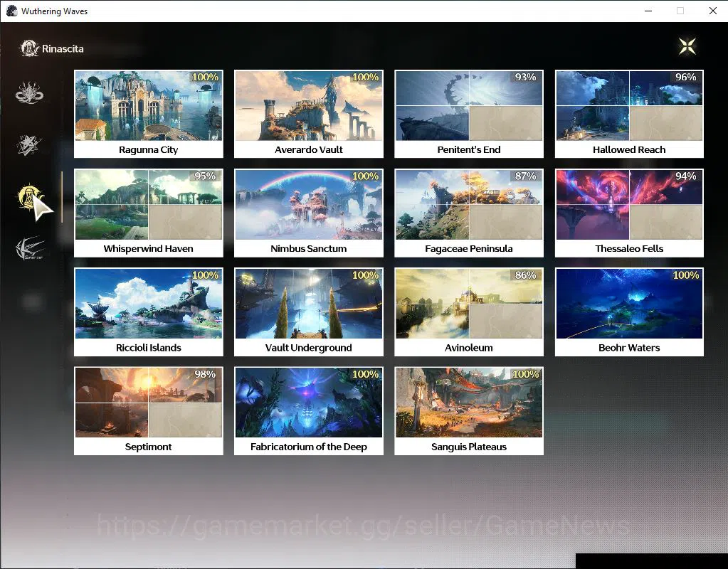This screenshot has height=569, width=728.
Task: Select the Beohr Waters thumbnail
Action: [629, 304]
